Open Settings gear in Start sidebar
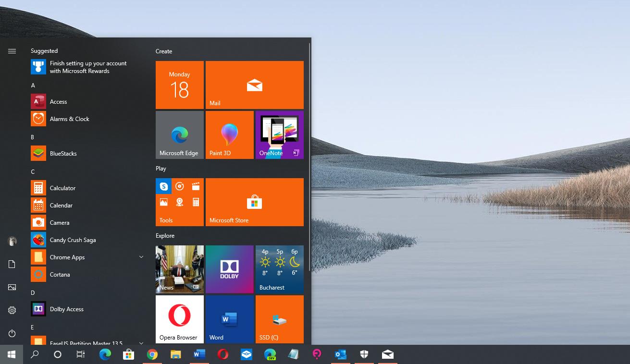The image size is (630, 364). click(x=12, y=310)
